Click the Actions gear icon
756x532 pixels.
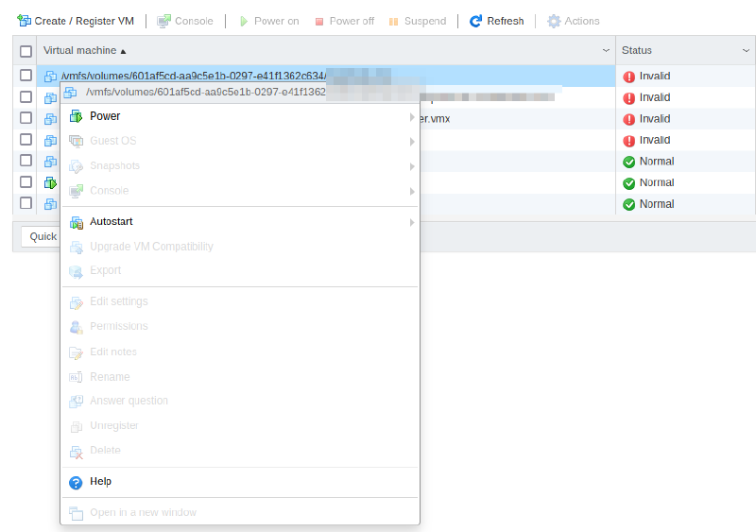click(554, 21)
